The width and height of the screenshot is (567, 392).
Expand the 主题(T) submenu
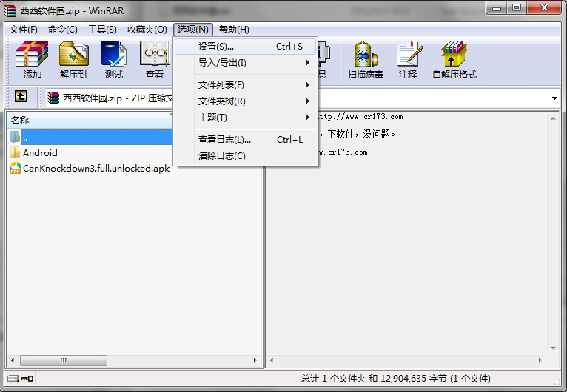[x=246, y=118]
